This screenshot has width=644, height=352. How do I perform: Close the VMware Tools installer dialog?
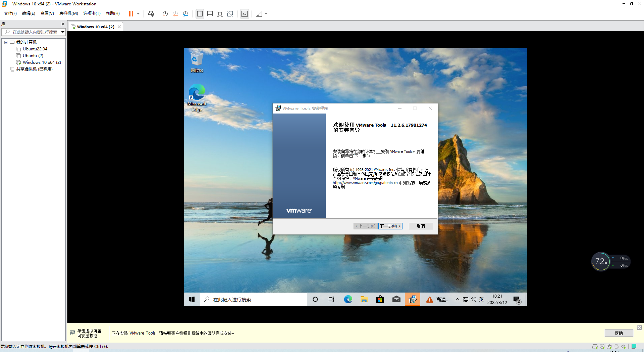[430, 108]
